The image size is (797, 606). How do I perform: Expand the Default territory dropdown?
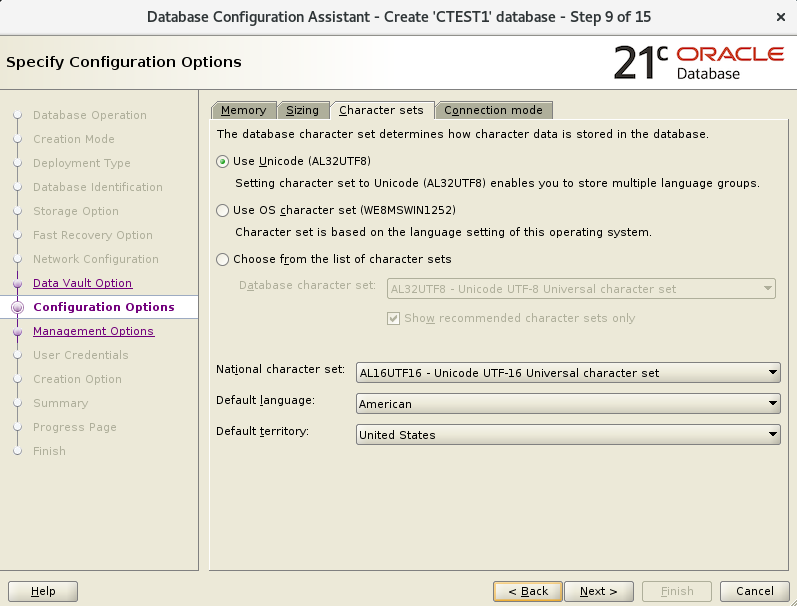pos(568,435)
